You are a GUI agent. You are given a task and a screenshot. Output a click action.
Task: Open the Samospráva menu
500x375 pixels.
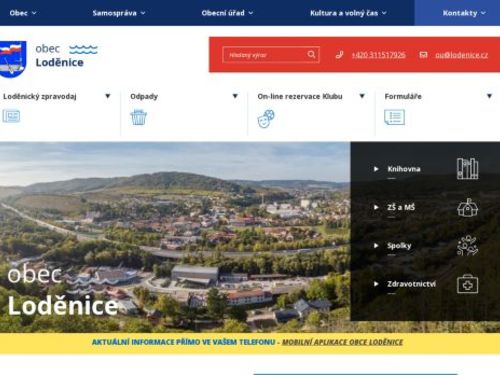(114, 13)
